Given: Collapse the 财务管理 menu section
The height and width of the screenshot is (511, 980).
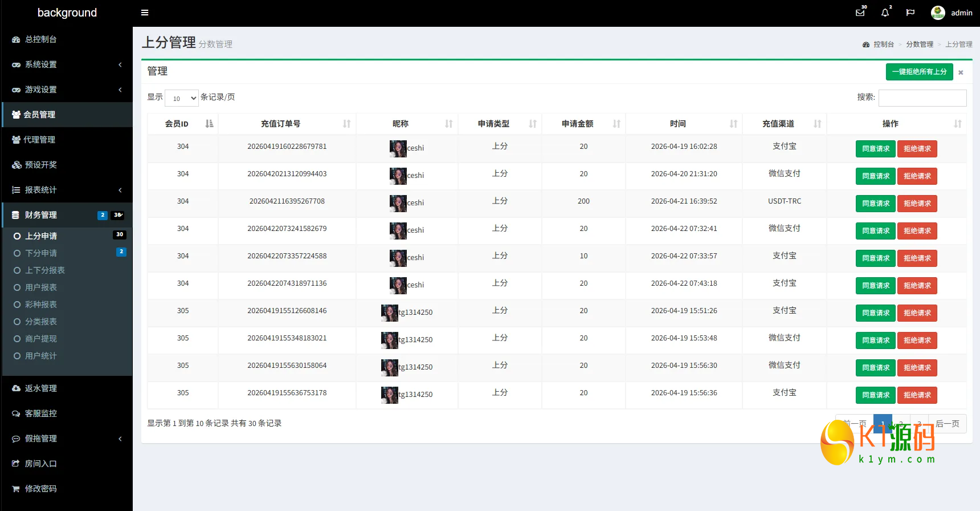Looking at the screenshot, I should pyautogui.click(x=67, y=215).
